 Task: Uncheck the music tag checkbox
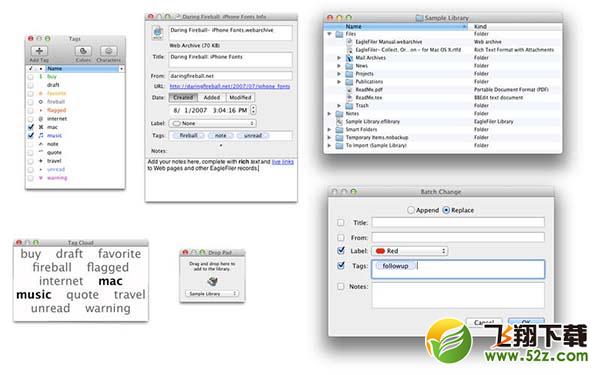point(31,135)
